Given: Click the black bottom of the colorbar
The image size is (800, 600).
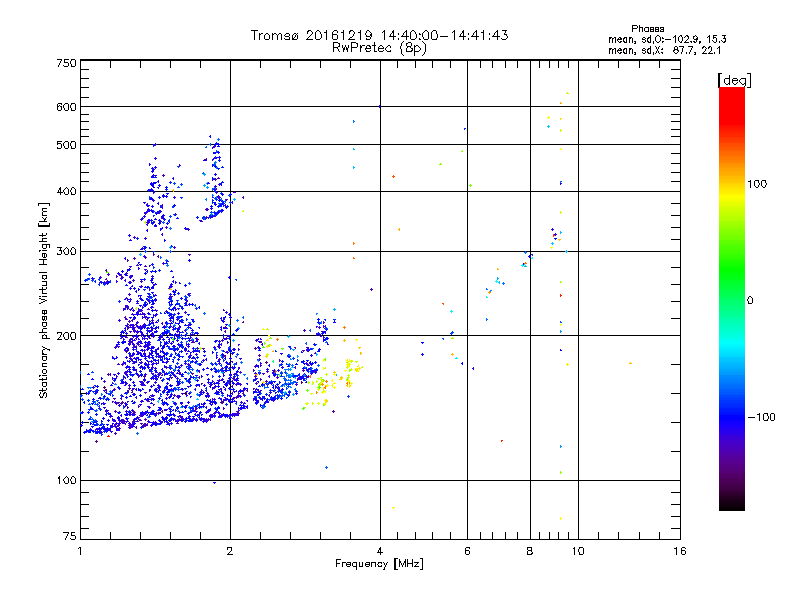Looking at the screenshot, I should click(732, 503).
